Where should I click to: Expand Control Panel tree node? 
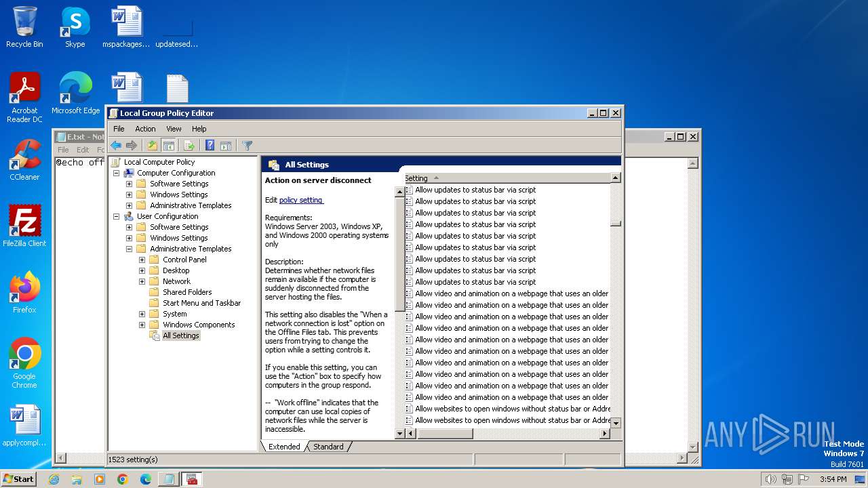click(x=142, y=260)
